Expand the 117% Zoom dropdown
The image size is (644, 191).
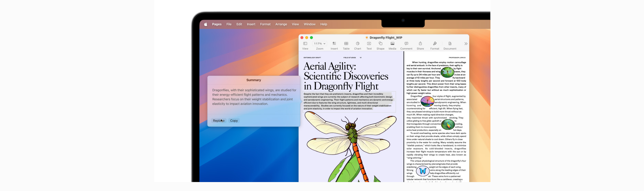click(319, 44)
